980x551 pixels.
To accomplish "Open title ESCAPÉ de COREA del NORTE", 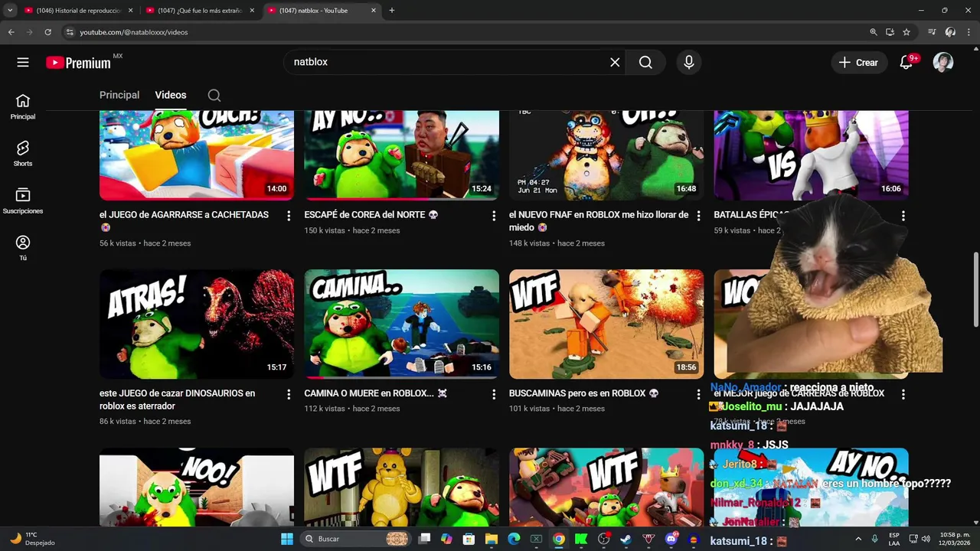I will [x=371, y=215].
